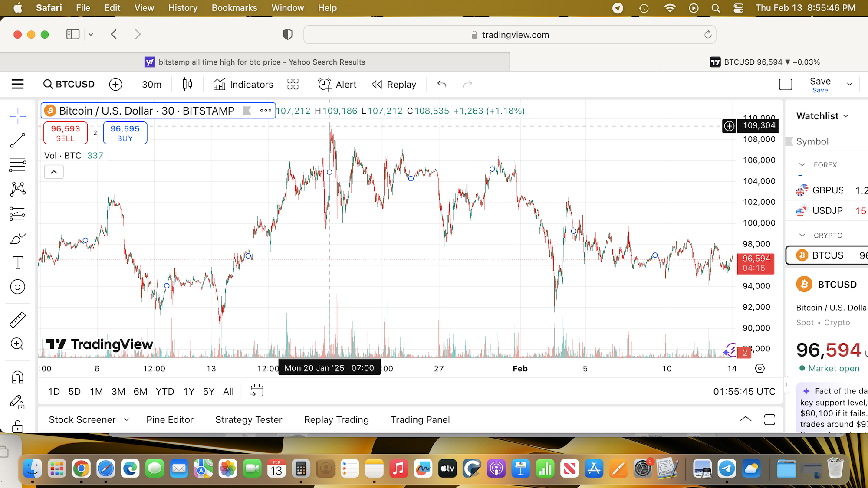This screenshot has height=488, width=868.
Task: Toggle the magnet snap mode
Action: [x=18, y=377]
